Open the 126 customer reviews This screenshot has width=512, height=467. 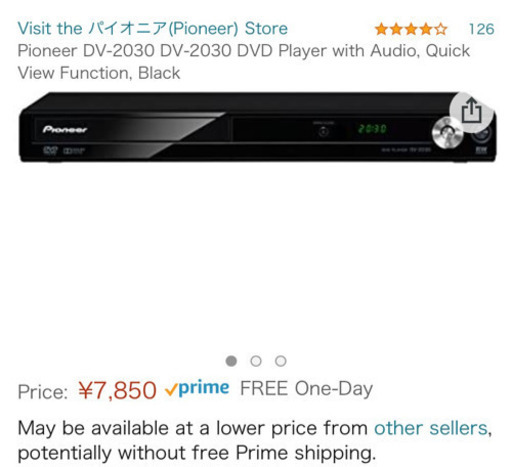pyautogui.click(x=481, y=29)
